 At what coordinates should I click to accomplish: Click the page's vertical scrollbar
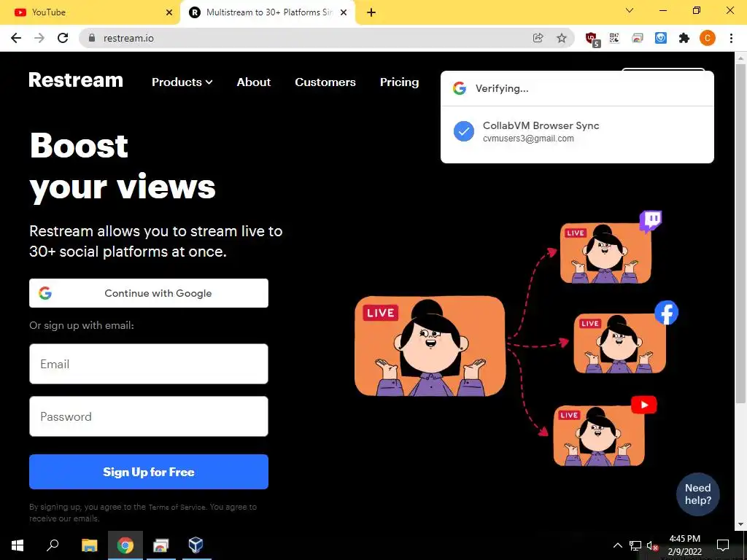(740, 233)
